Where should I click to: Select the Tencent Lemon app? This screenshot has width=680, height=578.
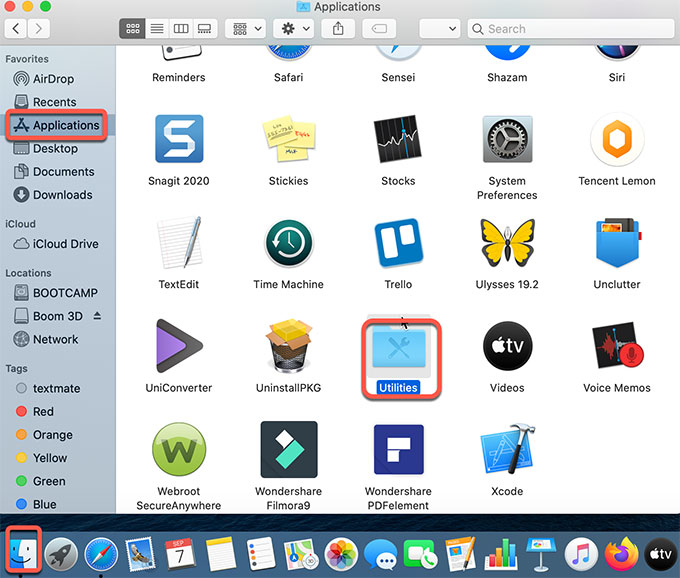(x=617, y=139)
